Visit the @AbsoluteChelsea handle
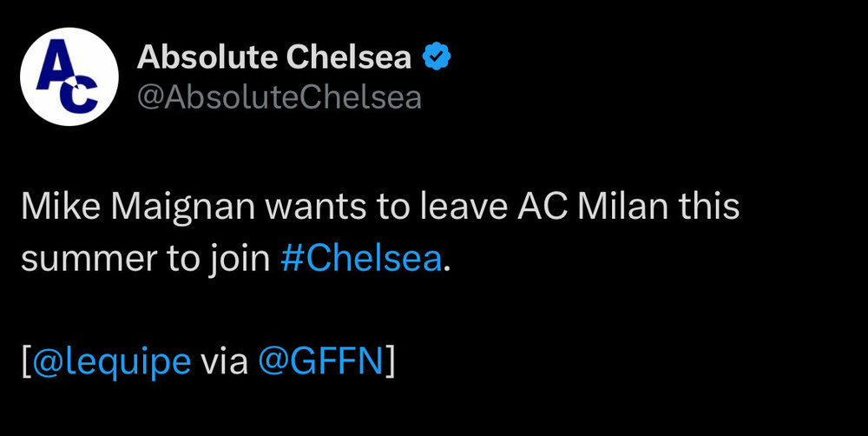The image size is (868, 436). (279, 98)
